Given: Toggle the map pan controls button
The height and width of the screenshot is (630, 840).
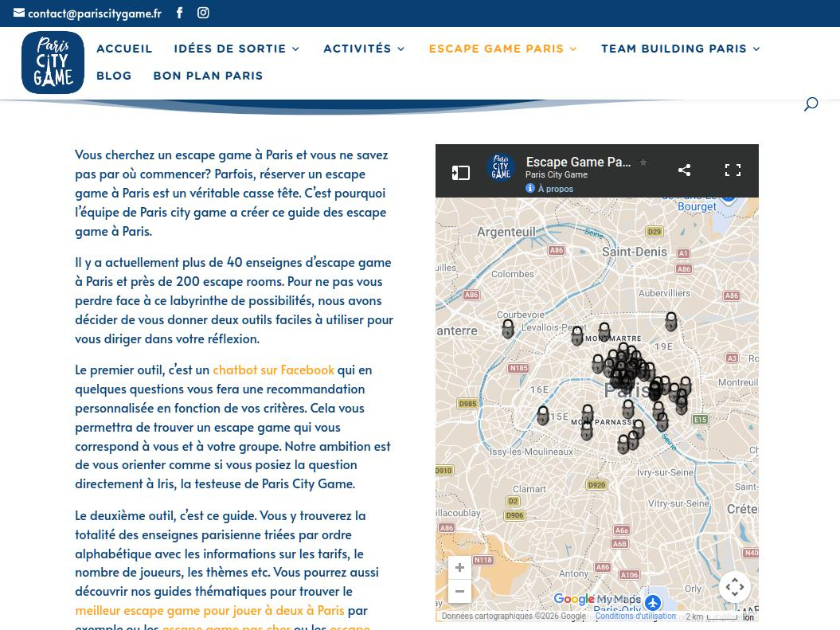Looking at the screenshot, I should point(734,587).
